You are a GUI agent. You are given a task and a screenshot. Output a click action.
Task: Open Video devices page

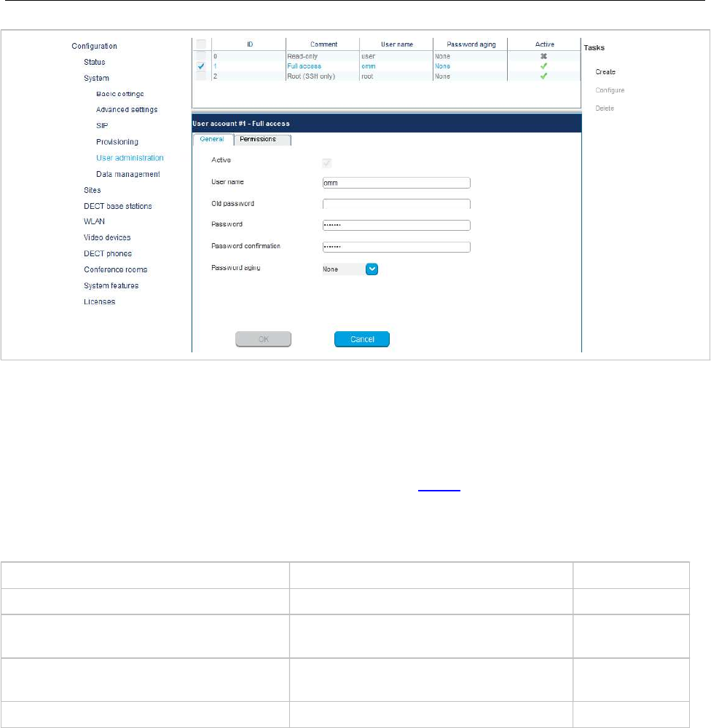click(107, 238)
